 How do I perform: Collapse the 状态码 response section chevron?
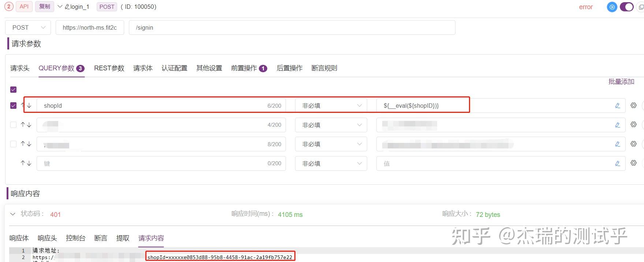point(13,214)
